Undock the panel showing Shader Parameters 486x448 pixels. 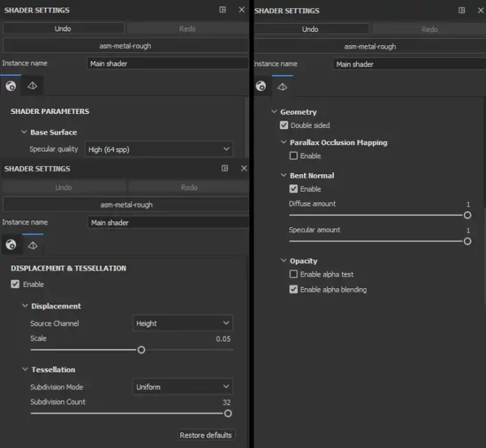point(222,10)
